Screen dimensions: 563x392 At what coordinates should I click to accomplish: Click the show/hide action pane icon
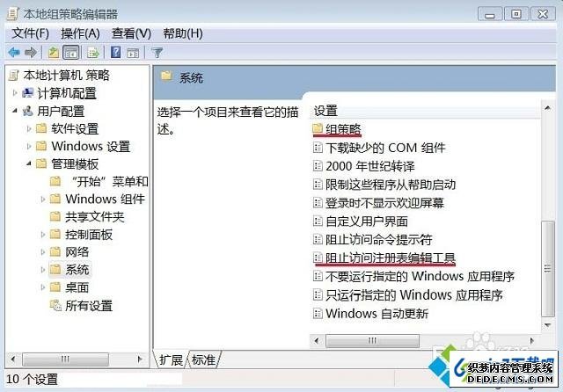(x=133, y=54)
